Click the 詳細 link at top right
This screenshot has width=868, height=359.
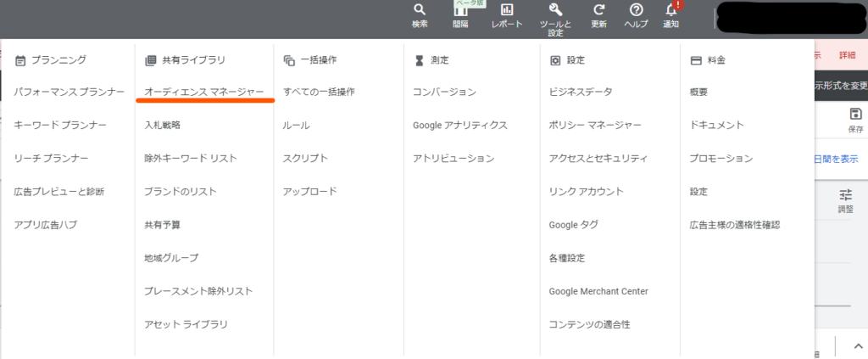(847, 55)
